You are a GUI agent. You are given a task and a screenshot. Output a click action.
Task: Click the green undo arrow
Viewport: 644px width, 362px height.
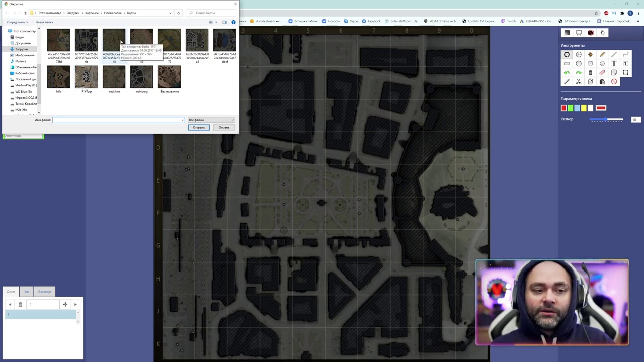click(567, 73)
